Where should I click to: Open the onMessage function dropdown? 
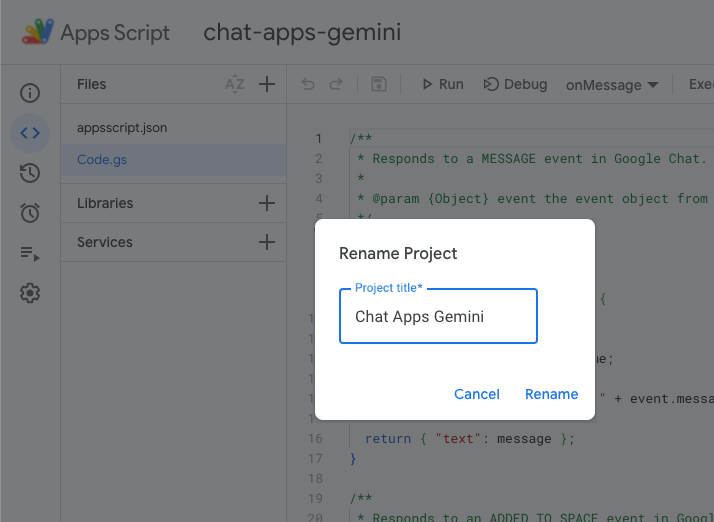click(x=612, y=85)
